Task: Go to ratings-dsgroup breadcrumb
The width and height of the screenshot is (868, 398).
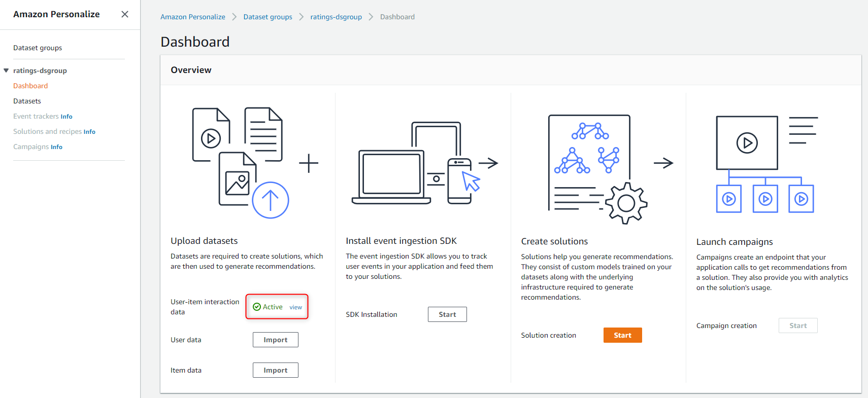Action: (x=336, y=17)
